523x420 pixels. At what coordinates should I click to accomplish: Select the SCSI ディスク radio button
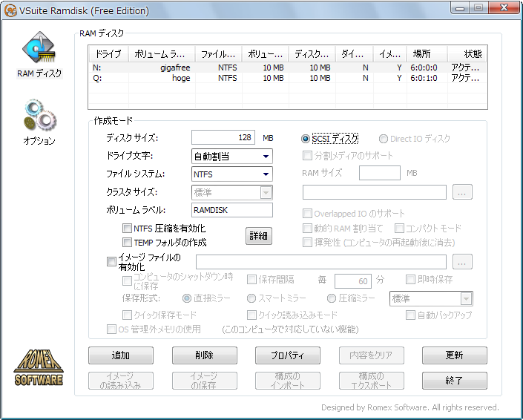coord(305,139)
